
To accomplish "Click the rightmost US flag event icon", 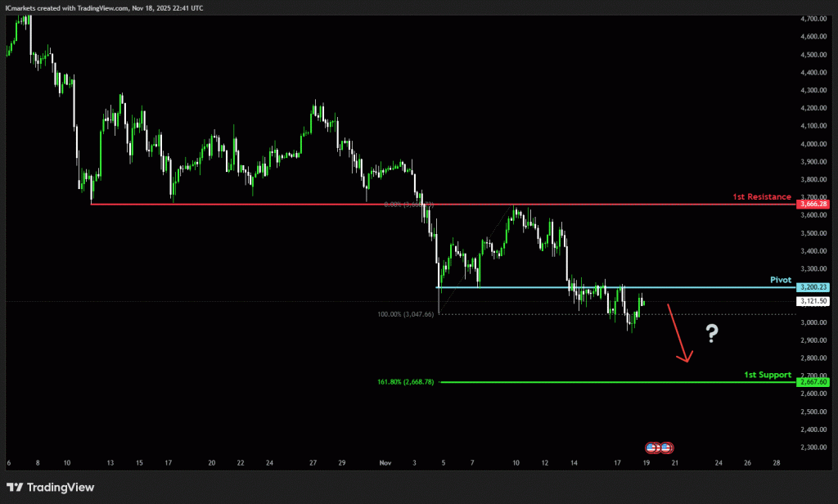I will (667, 448).
